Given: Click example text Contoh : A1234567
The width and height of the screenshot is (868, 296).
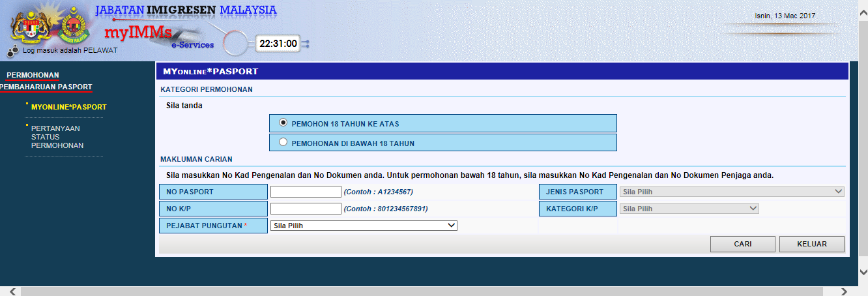Looking at the screenshot, I should (x=379, y=192).
